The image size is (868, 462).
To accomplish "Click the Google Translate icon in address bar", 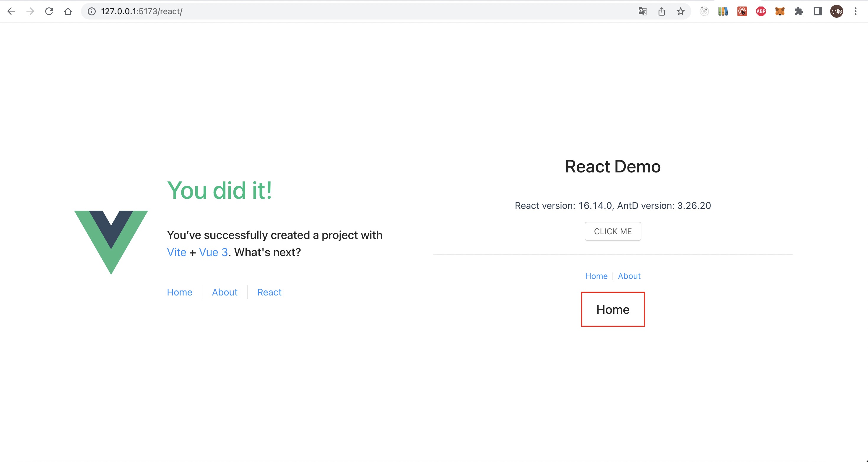I will coord(643,12).
